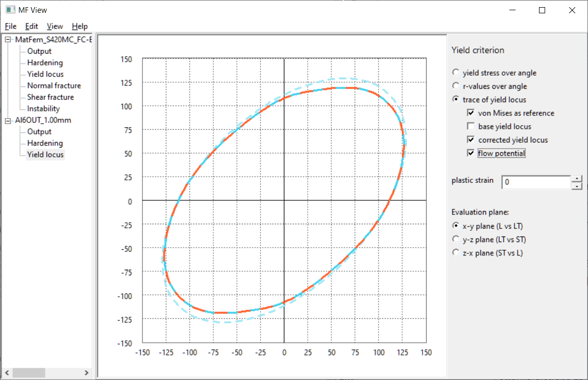Enable the base yield locus checkbox
588x380 pixels.
470,127
